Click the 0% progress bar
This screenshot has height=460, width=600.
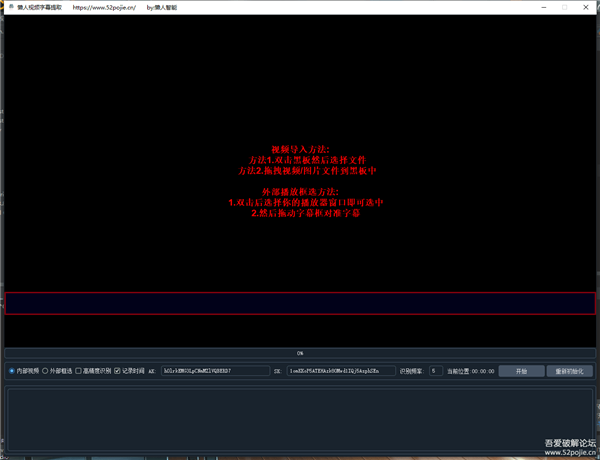tap(300, 353)
